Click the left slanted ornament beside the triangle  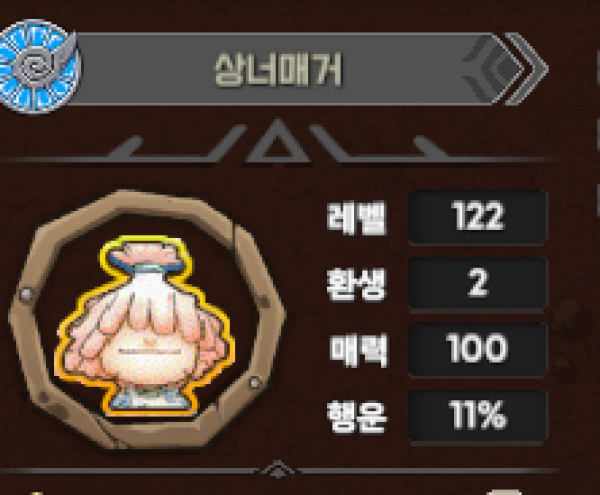[x=176, y=145]
